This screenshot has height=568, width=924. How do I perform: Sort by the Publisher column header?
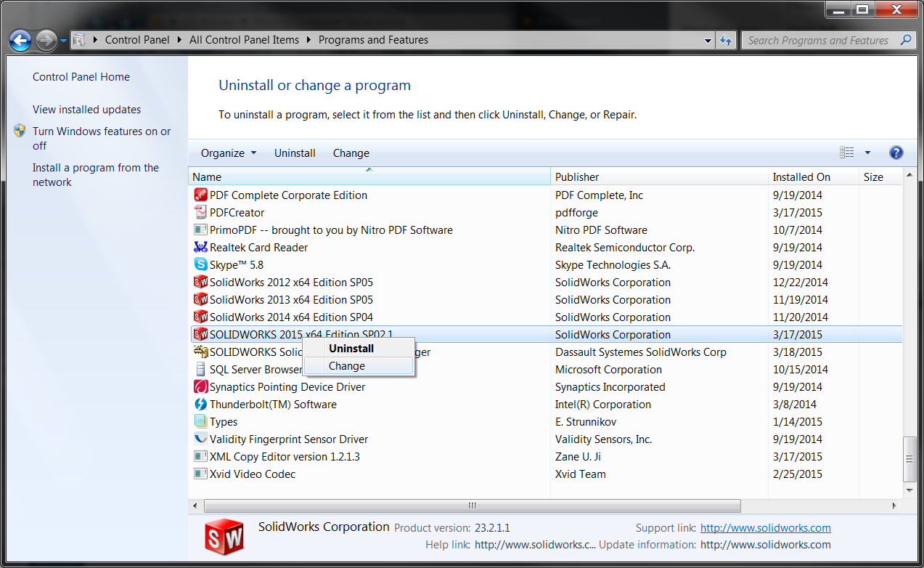[x=660, y=177]
